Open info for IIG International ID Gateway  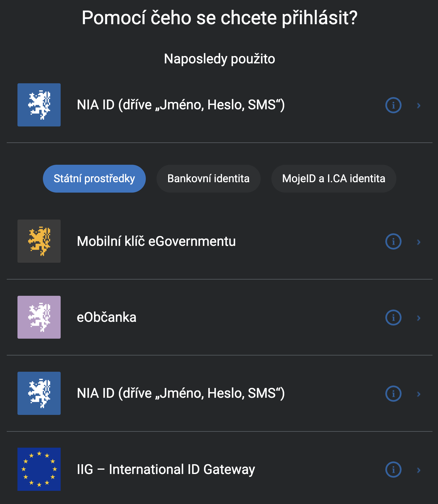tap(393, 470)
